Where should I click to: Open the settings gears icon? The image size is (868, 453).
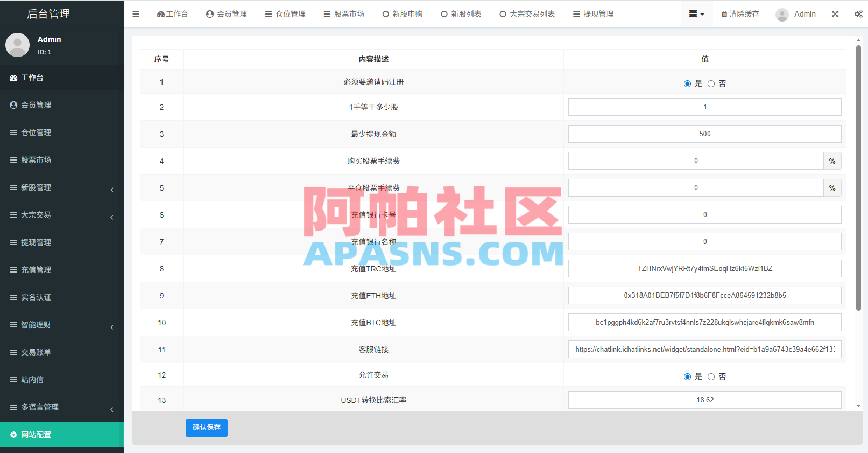click(858, 14)
